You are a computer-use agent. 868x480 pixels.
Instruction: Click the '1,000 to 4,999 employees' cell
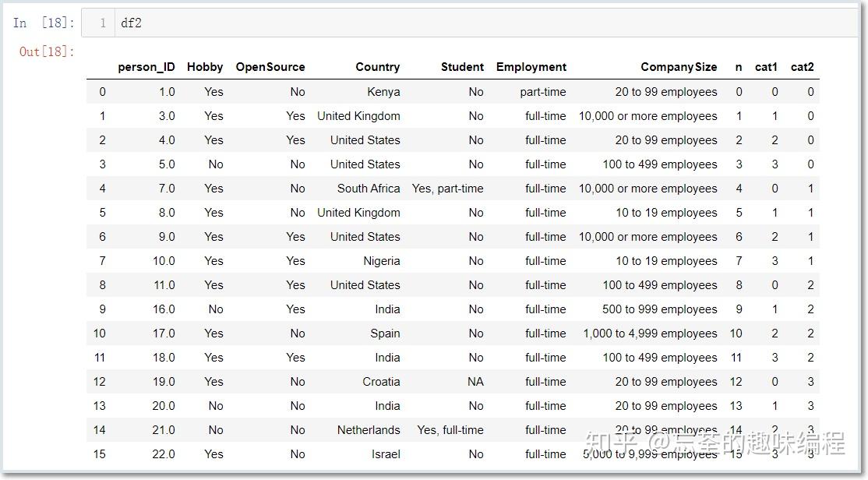(x=650, y=334)
